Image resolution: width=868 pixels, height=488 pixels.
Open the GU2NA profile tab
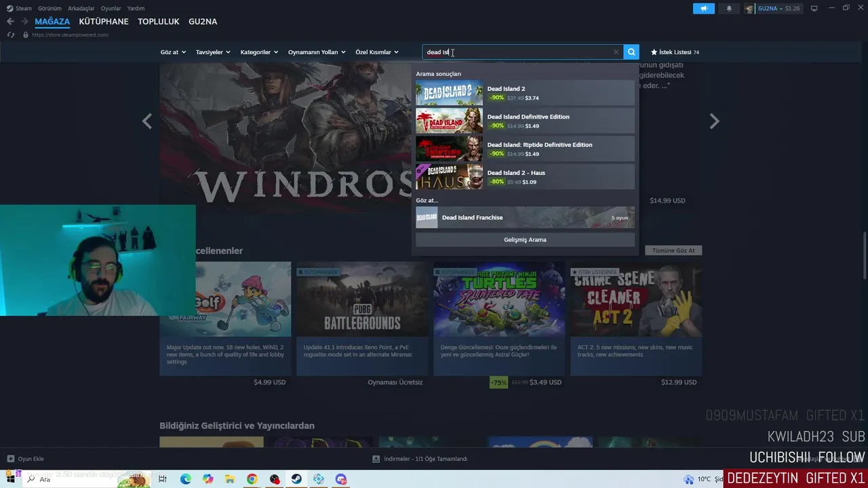(x=203, y=22)
